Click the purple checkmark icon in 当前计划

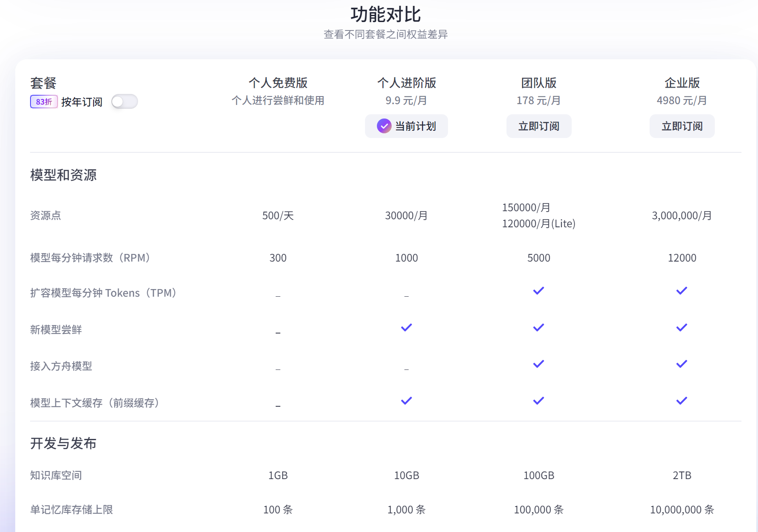point(384,126)
